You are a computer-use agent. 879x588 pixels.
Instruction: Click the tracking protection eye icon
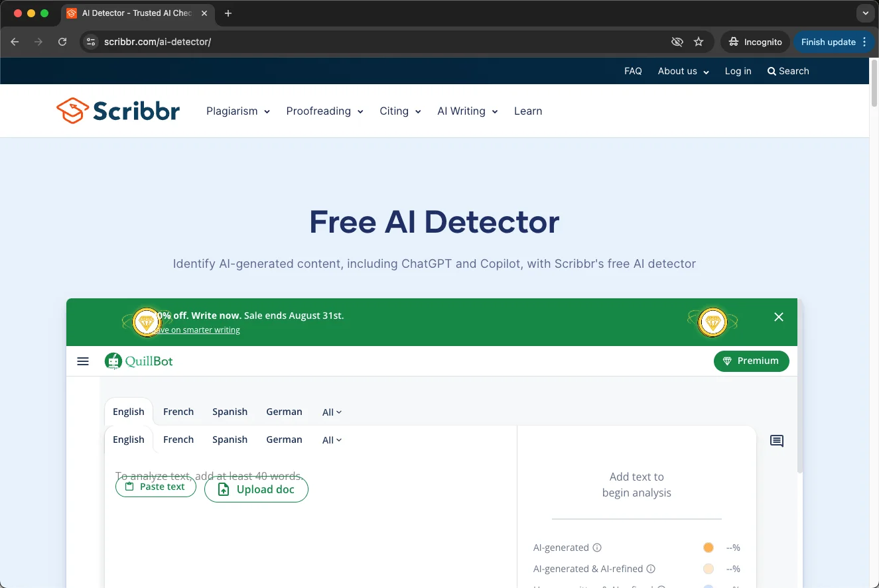pos(677,42)
